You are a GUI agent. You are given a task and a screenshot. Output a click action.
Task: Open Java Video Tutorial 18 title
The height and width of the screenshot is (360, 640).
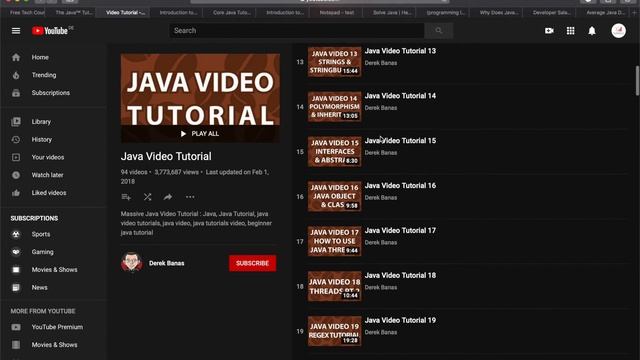(x=400, y=276)
